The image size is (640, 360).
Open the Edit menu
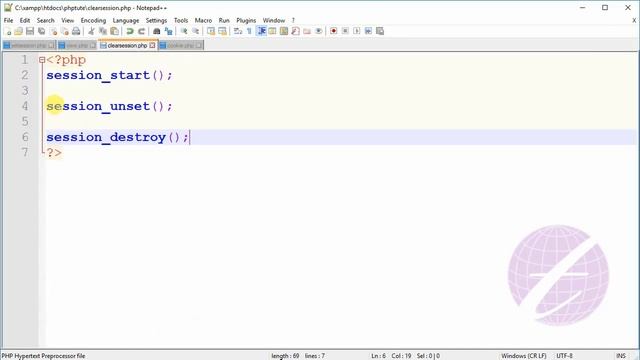click(x=24, y=20)
